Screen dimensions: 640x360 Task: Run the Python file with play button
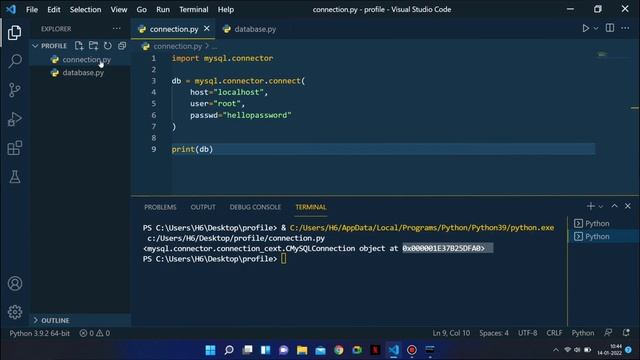[x=585, y=28]
